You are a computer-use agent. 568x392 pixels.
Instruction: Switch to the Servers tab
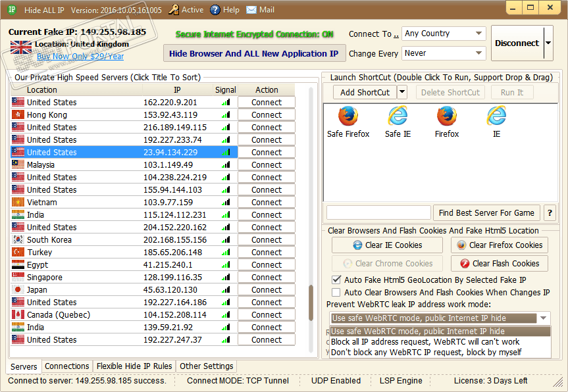[x=24, y=366]
